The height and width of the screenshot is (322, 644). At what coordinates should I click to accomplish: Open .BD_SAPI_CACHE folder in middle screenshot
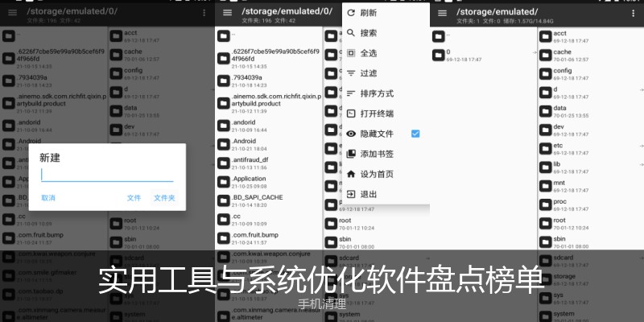point(269,200)
